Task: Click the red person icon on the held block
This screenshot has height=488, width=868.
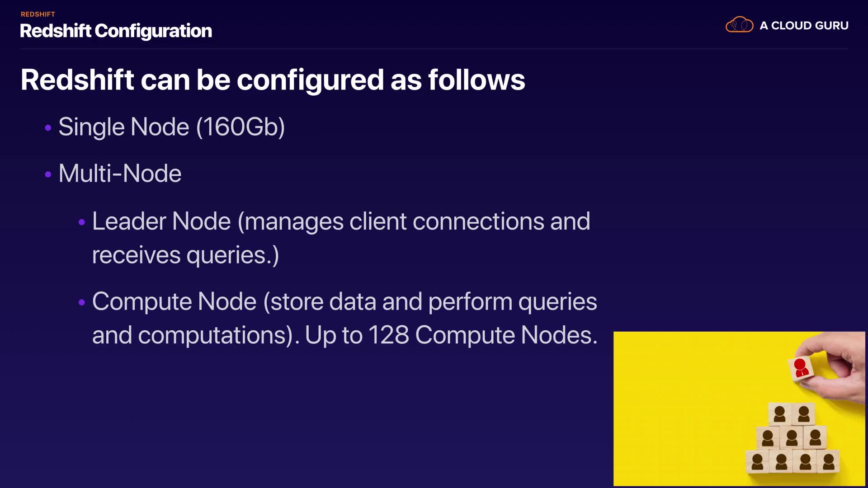Action: pos(801,368)
